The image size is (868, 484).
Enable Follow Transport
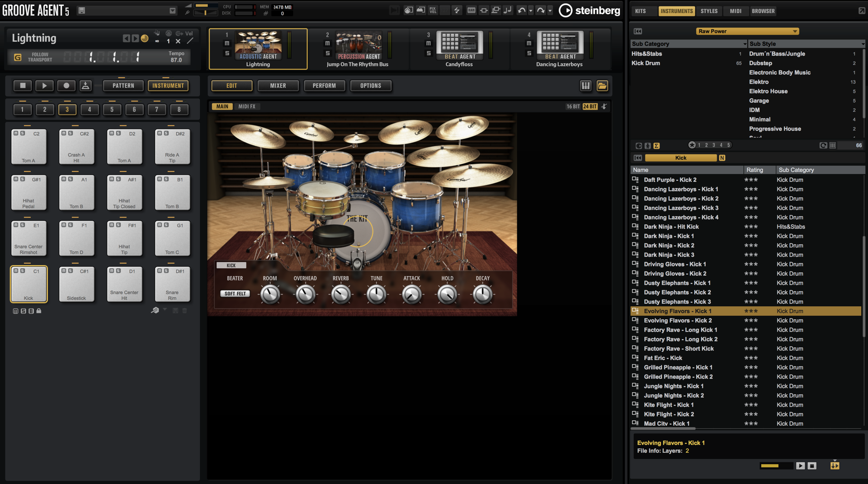pos(18,57)
